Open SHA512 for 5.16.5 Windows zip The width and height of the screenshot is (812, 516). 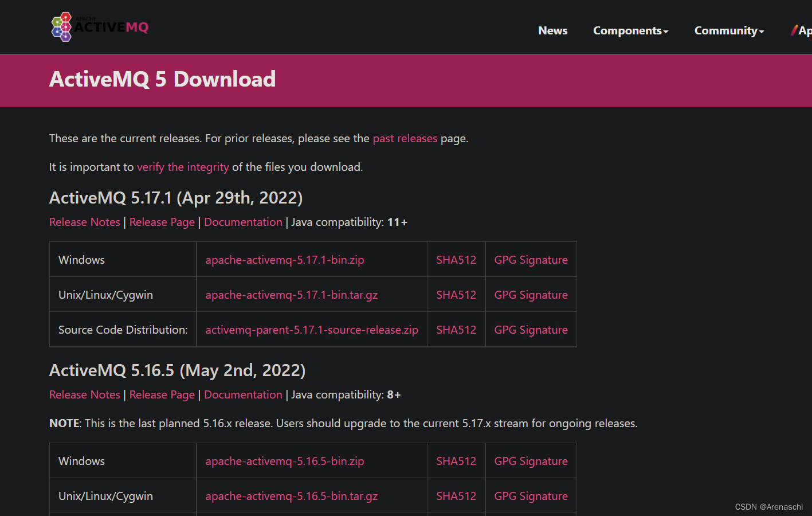456,461
